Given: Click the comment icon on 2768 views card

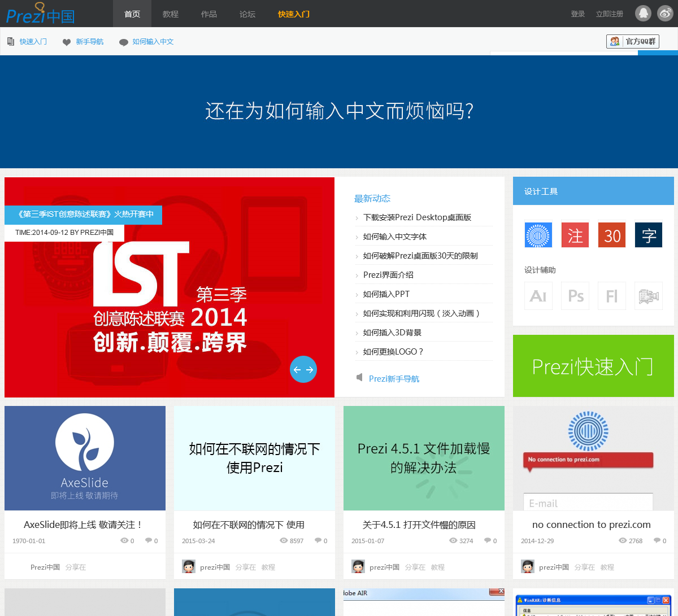Looking at the screenshot, I should pos(657,540).
